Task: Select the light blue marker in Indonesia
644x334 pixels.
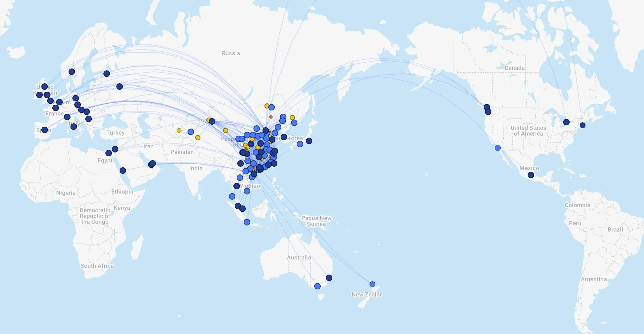Action: pyautogui.click(x=247, y=222)
